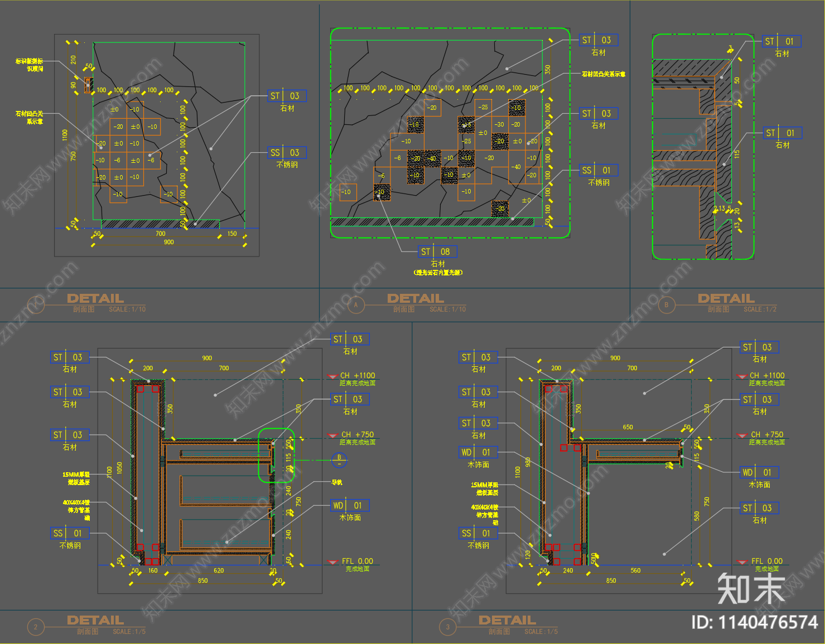
Task: Click the 115 dimension in detail B
Action: click(x=737, y=154)
